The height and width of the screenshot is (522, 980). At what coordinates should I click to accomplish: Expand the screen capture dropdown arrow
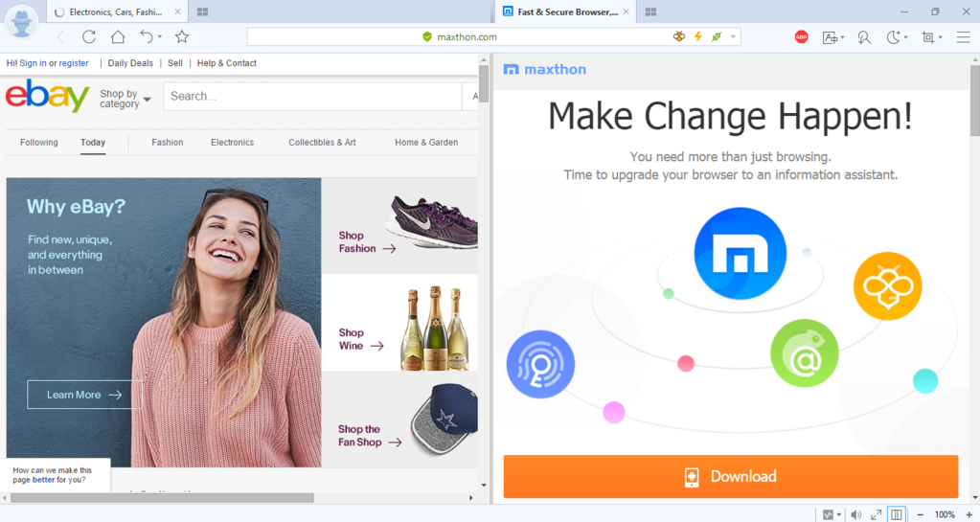pos(940,37)
